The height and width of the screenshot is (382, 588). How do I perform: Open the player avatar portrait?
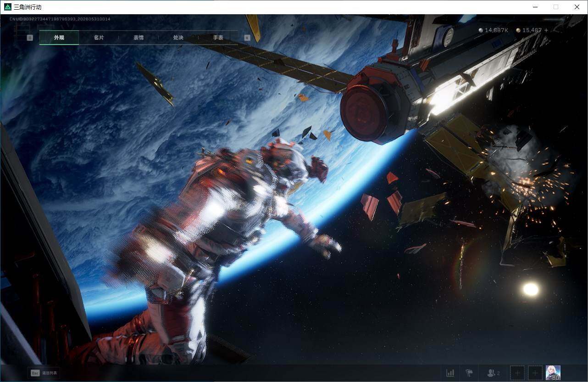click(x=553, y=373)
